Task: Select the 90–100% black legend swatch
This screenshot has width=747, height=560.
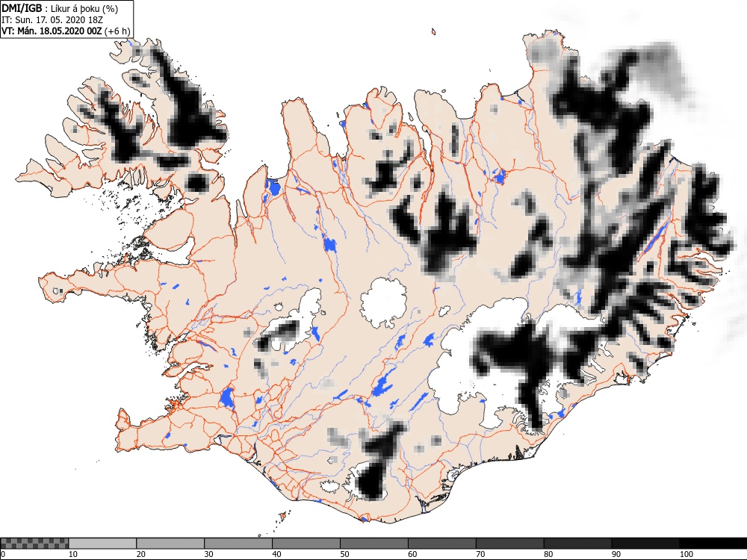Action: tap(645, 544)
